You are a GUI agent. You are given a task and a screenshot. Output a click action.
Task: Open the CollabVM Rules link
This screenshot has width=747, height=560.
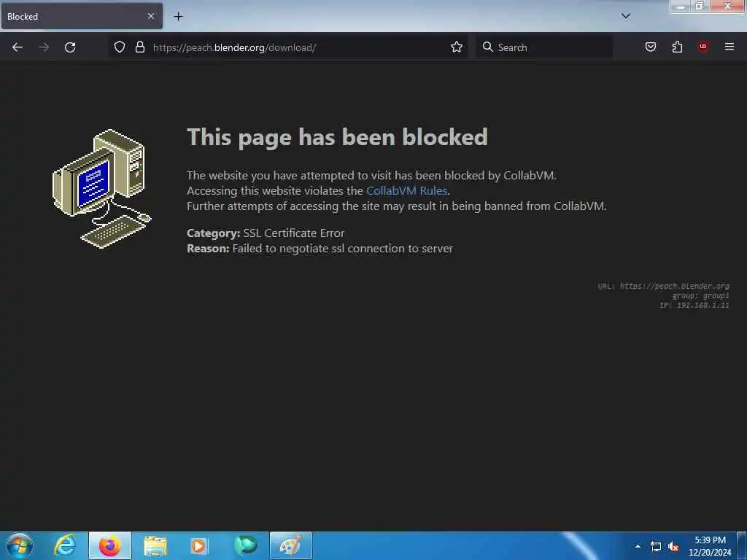(406, 190)
